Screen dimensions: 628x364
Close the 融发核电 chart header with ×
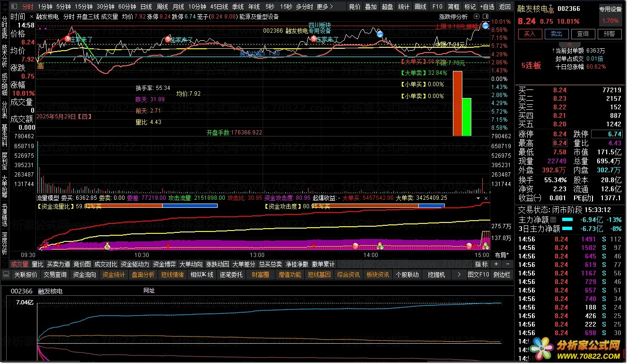32,16
